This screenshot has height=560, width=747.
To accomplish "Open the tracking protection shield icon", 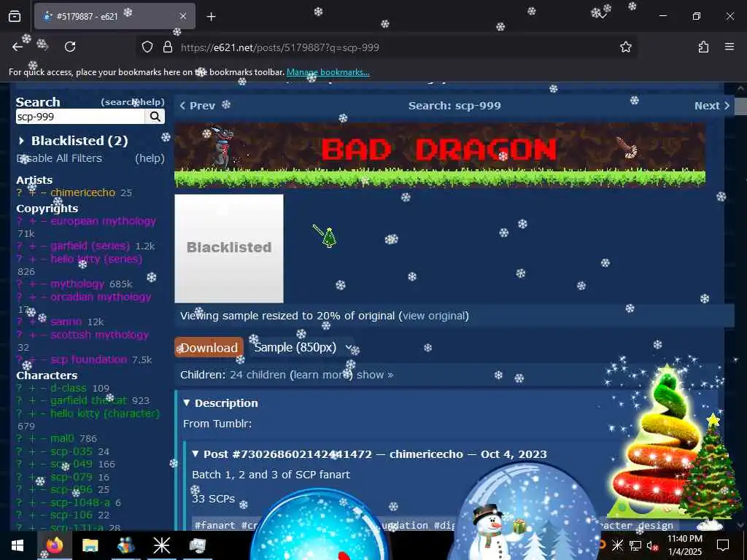I will pyautogui.click(x=147, y=47).
